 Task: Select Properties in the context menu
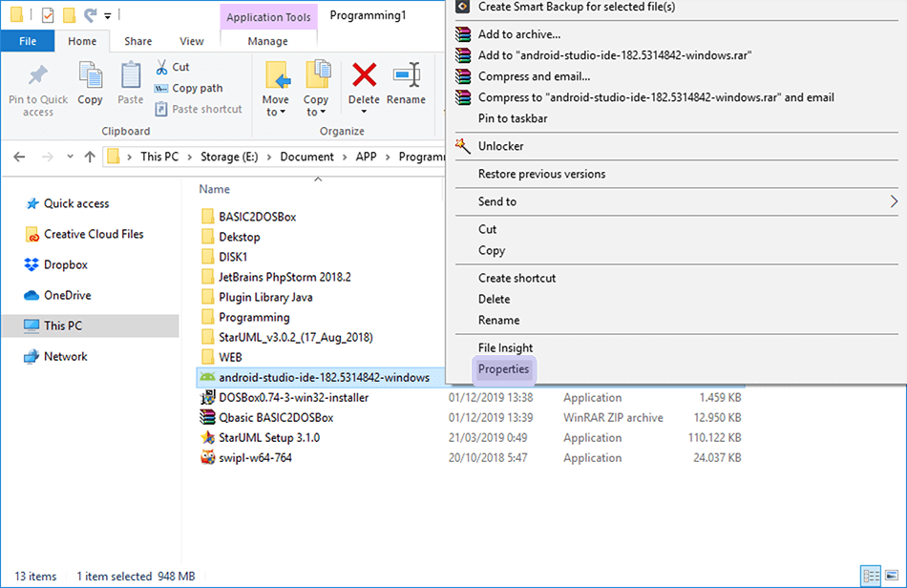[503, 368]
